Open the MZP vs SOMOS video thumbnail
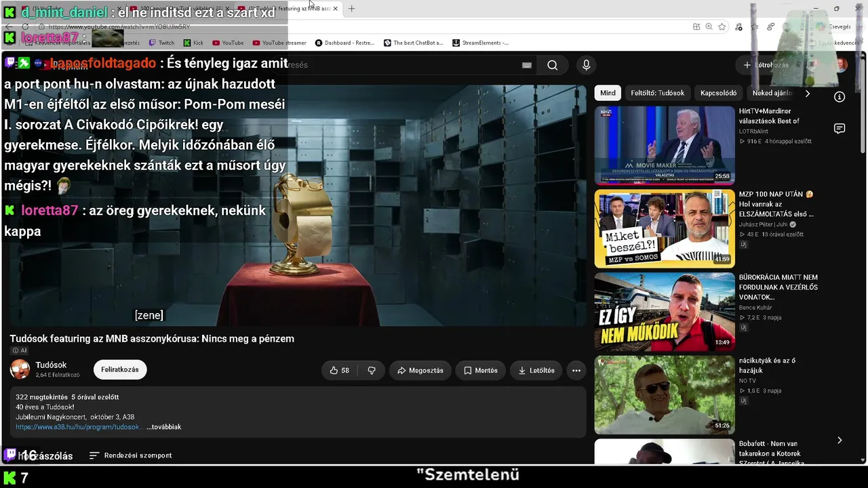The width and height of the screenshot is (868, 488). click(x=665, y=228)
